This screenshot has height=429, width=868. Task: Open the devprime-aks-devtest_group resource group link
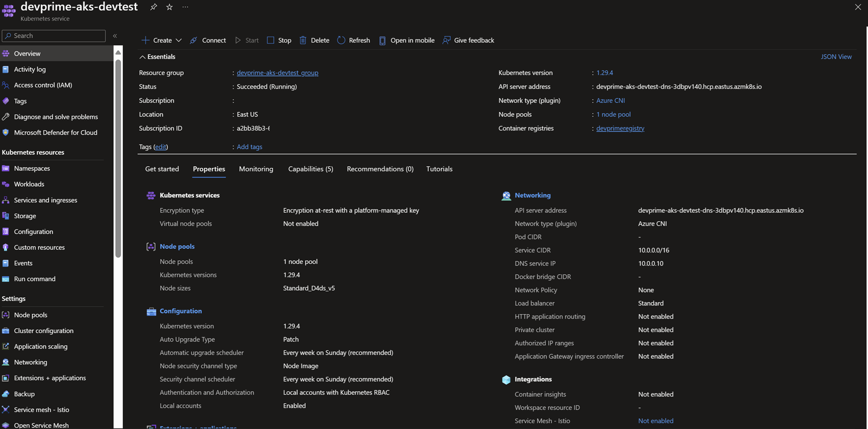pyautogui.click(x=277, y=73)
